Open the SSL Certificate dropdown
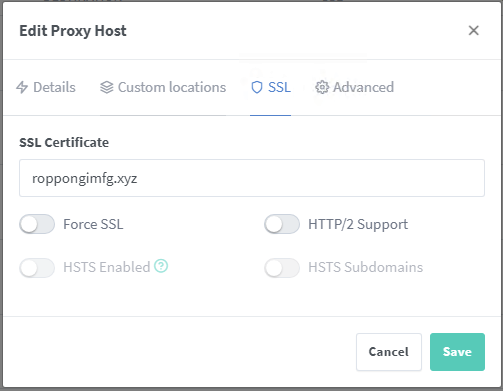The width and height of the screenshot is (503, 391). tap(252, 178)
